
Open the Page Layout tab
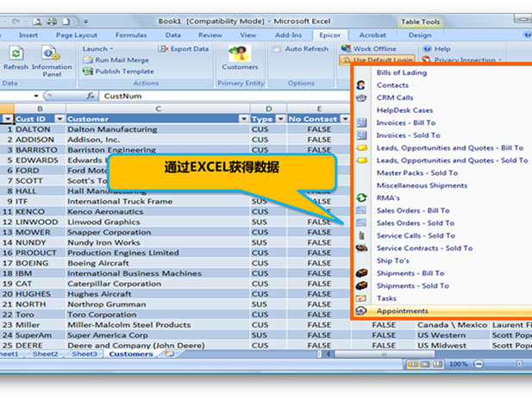(77, 35)
